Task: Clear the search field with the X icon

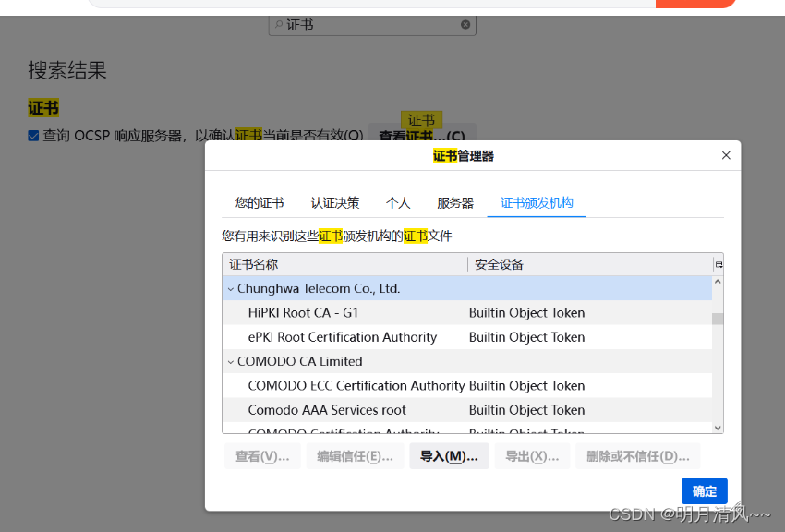Action: (x=465, y=25)
